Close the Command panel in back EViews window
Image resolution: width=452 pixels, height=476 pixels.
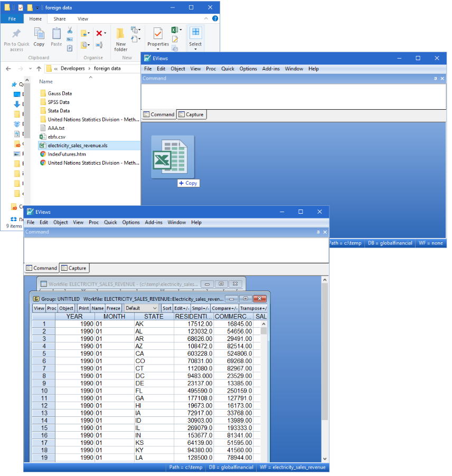coord(442,78)
